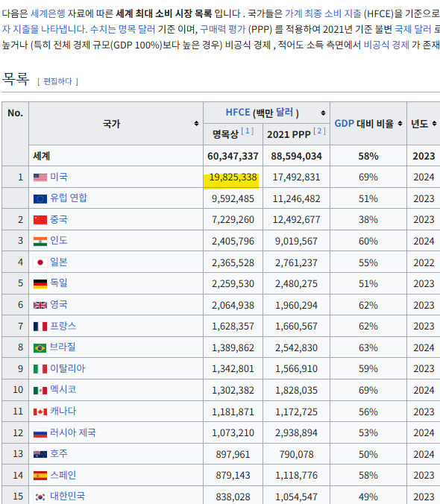Open the 스페인 country link
This screenshot has width=440, height=504.
click(x=63, y=475)
